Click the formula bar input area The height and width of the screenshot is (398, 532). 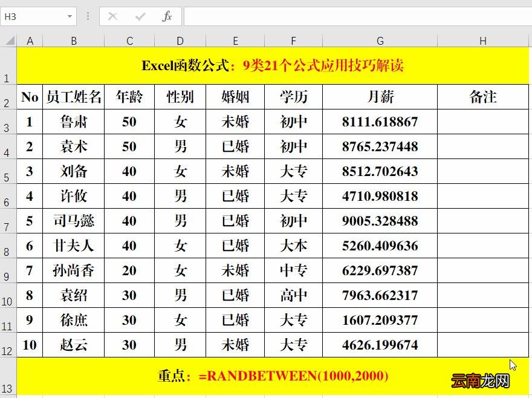358,16
